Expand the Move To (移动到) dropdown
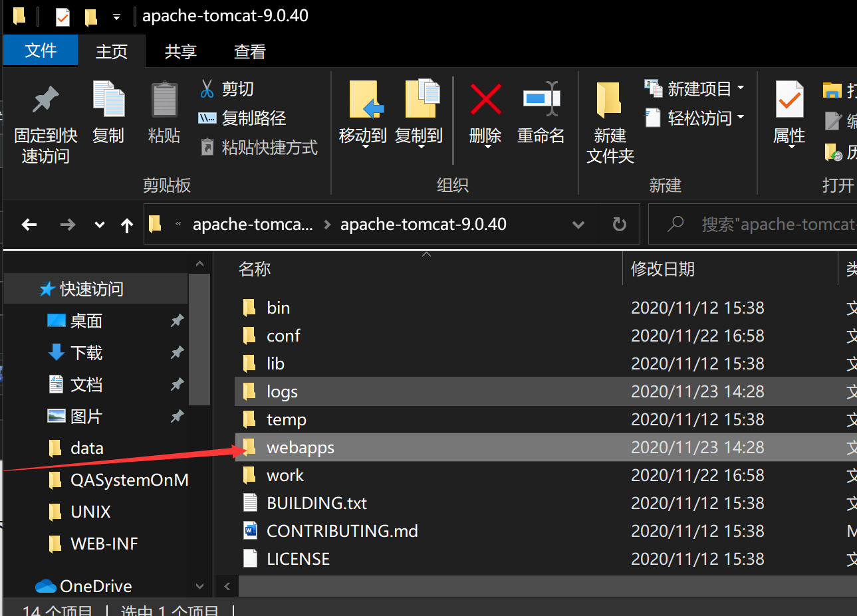 click(363, 146)
